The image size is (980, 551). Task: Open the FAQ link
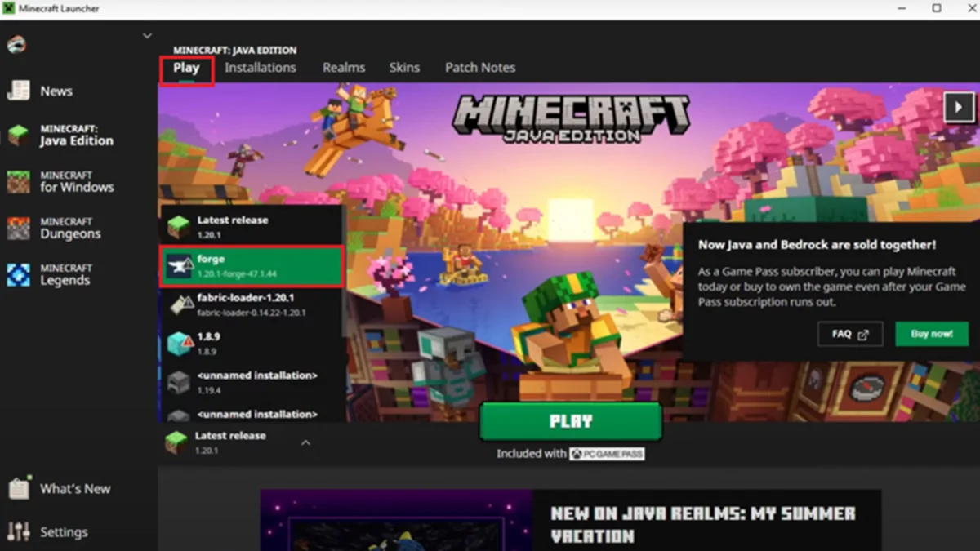[x=849, y=333]
